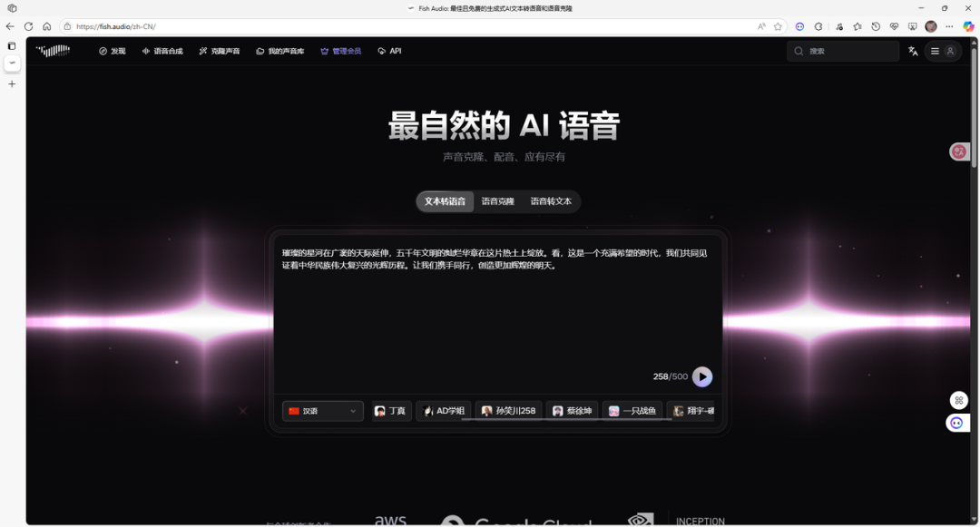Viewport: 980px width, 527px height.
Task: Choose the 一只战鱼 voice
Action: click(632, 411)
